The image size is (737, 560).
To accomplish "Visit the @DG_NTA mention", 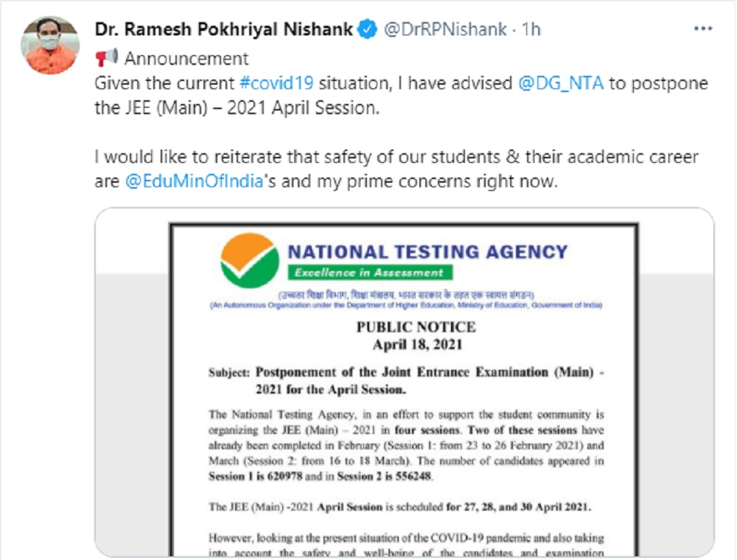I will pos(562,83).
